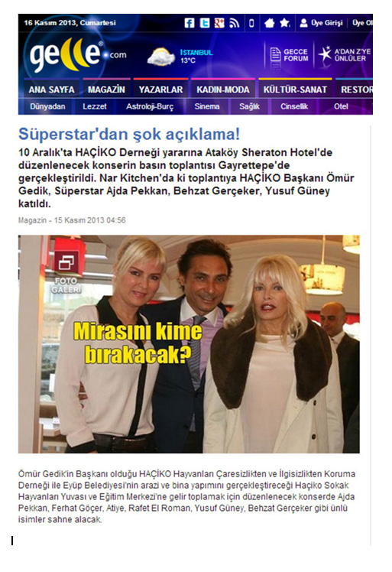Open the Facebook icon in the header

[x=190, y=23]
